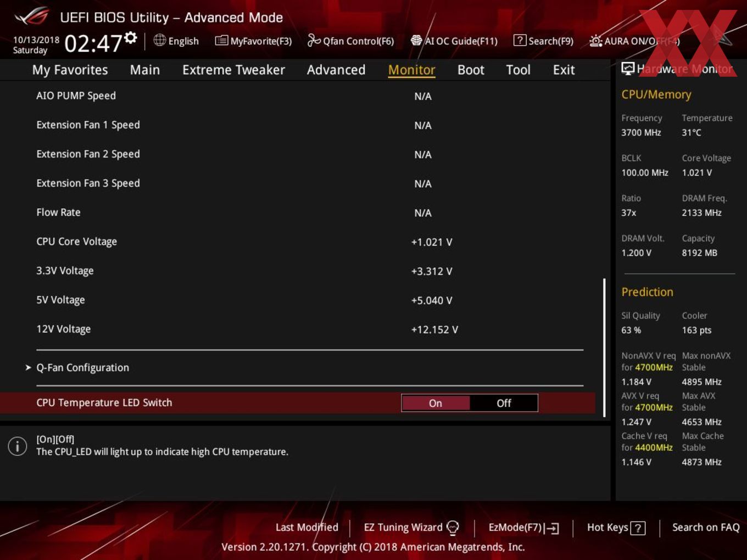Toggle AURA ON/OFF lighting icon

(x=595, y=41)
